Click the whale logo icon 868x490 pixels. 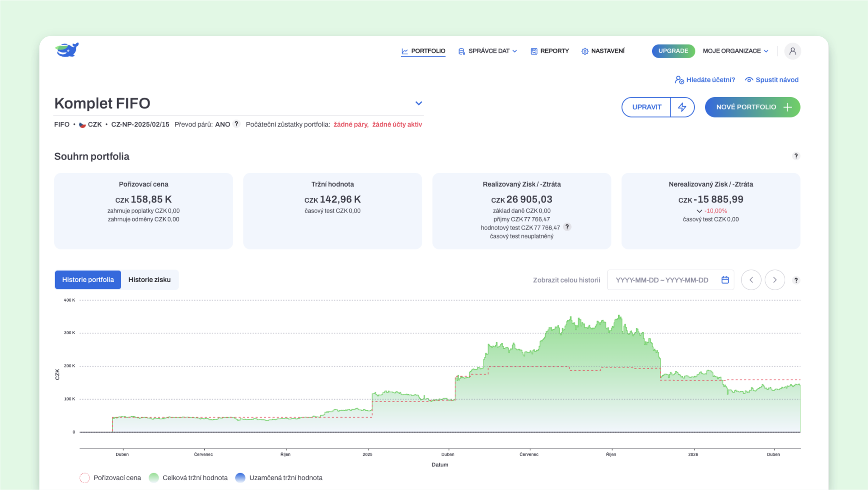tap(67, 50)
